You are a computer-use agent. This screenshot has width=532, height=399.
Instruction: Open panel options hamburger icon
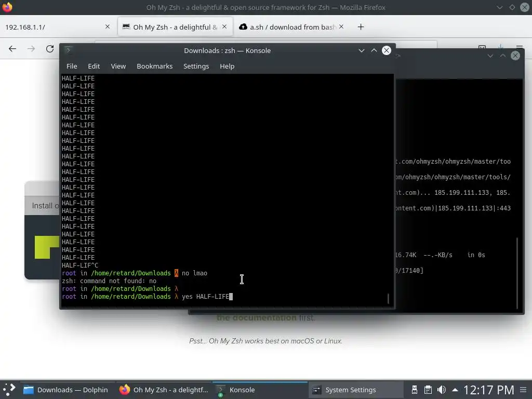coord(523,390)
